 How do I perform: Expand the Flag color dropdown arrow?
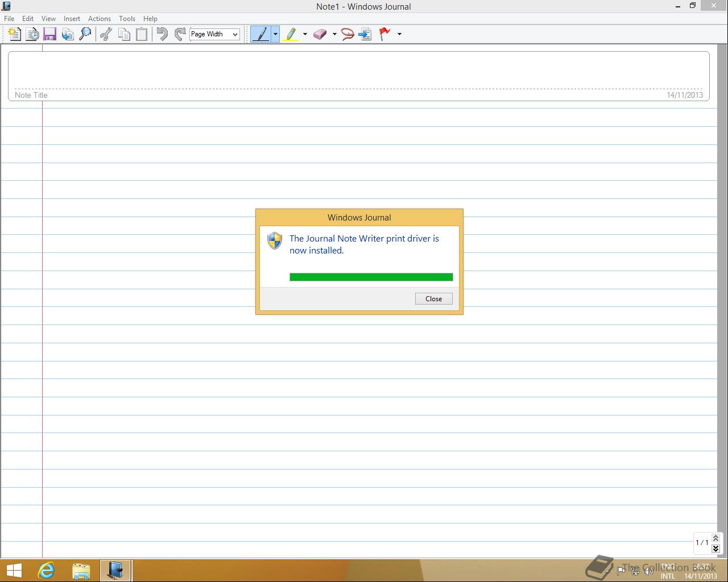pyautogui.click(x=399, y=34)
